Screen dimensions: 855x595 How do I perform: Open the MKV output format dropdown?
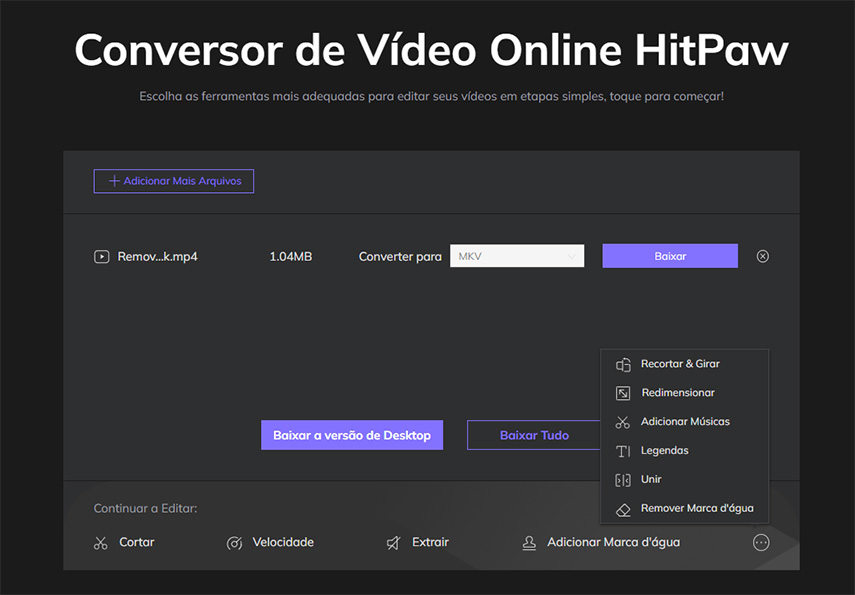pos(516,256)
